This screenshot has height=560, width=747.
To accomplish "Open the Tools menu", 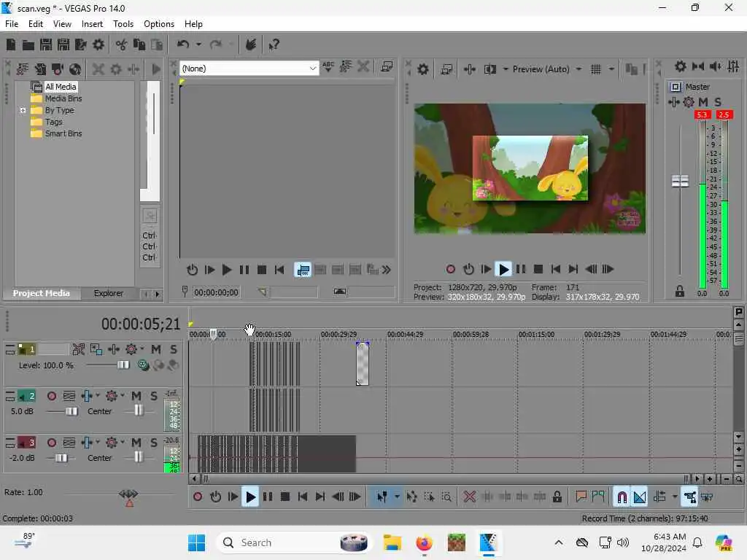I will click(123, 24).
